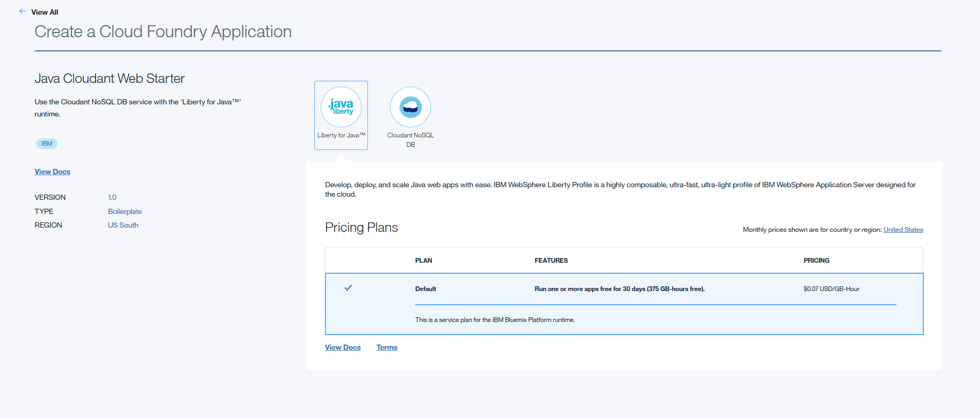The height and width of the screenshot is (419, 980).
Task: Click the back arrow next to View All
Action: coord(23,12)
